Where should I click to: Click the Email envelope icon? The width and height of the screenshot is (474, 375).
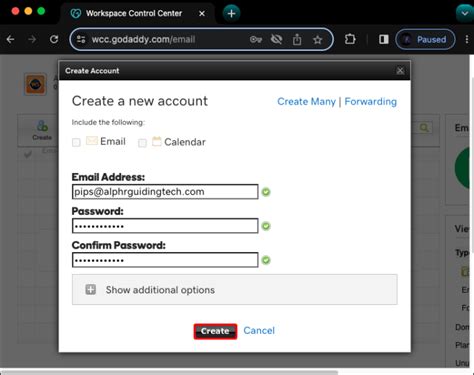[x=92, y=141]
